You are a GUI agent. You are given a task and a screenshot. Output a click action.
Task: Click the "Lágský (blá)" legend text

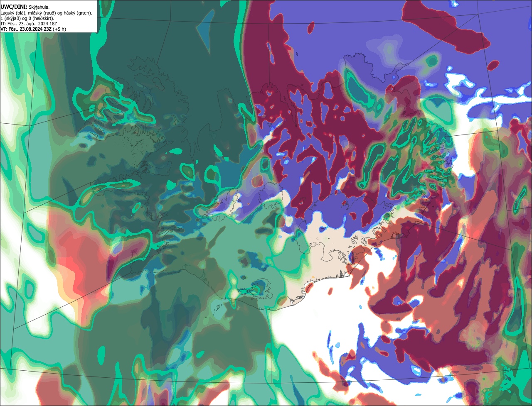pyautogui.click(x=12, y=12)
